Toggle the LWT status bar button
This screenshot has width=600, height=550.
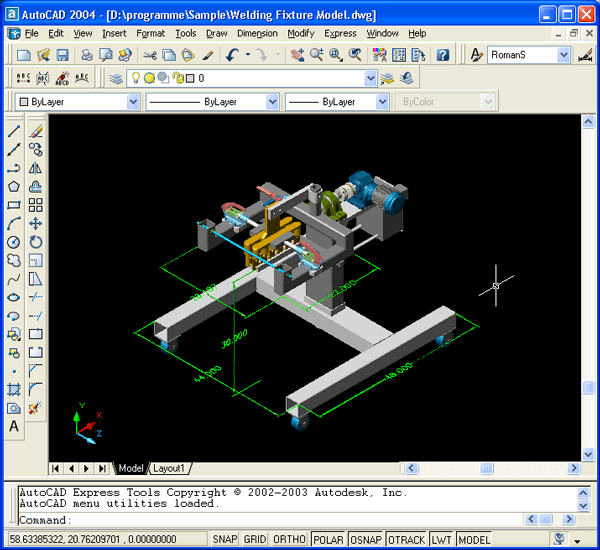tap(441, 539)
